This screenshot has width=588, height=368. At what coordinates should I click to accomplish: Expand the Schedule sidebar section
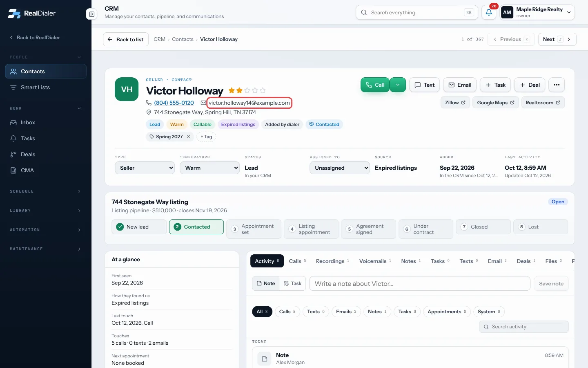46,191
